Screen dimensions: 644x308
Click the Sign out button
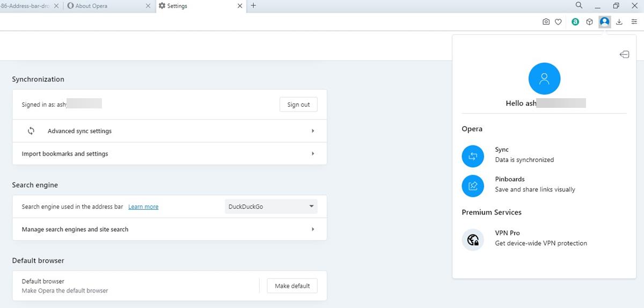pos(298,105)
